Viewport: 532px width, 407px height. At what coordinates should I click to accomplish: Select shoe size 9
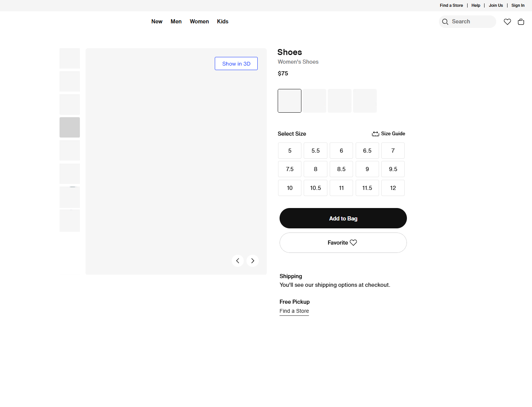[x=367, y=169]
